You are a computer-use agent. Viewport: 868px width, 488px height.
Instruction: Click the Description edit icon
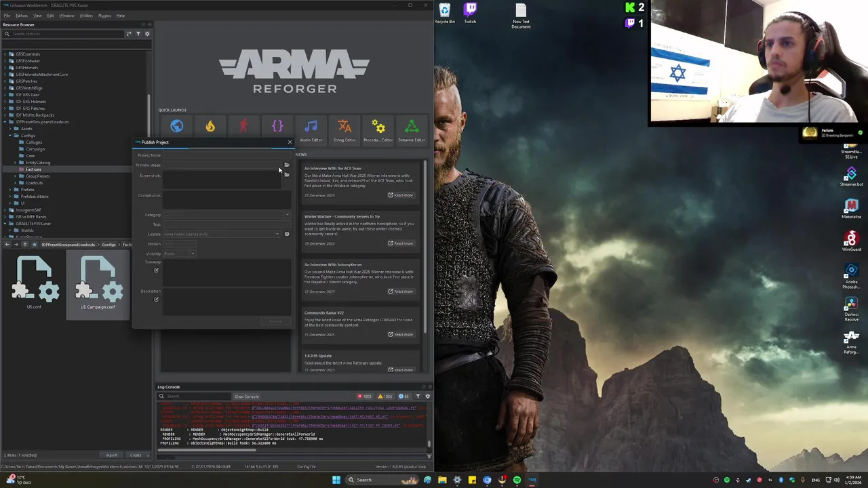tap(156, 300)
